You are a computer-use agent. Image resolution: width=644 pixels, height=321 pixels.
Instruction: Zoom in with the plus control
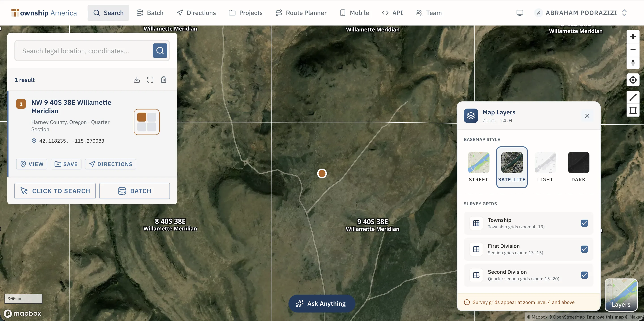[633, 36]
